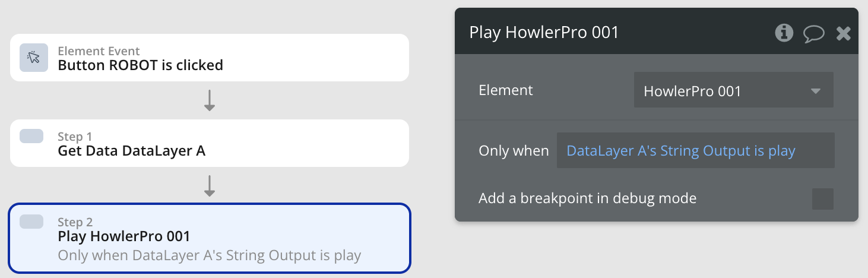Click the Play HowlerPro 001 panel title
868x278 pixels.
click(544, 32)
